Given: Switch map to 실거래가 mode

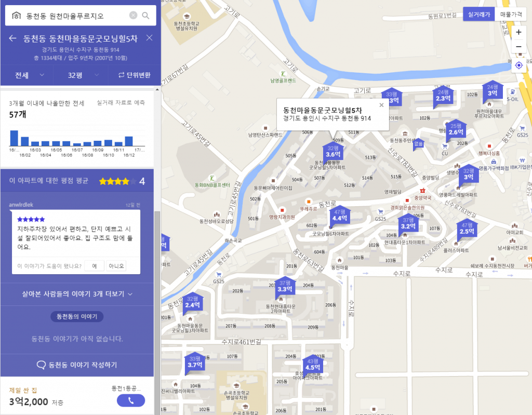Looking at the screenshot, I should pyautogui.click(x=479, y=14).
